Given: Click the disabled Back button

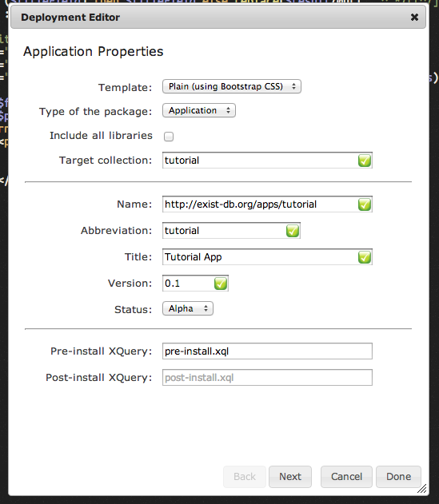Looking at the screenshot, I should click(245, 477).
